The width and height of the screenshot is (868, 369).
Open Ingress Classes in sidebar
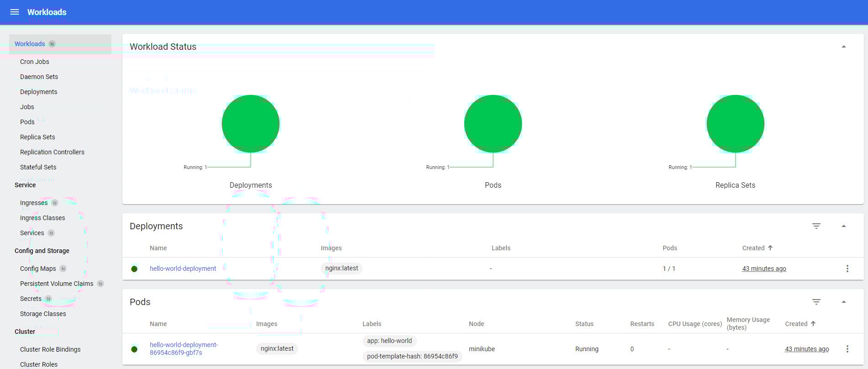tap(42, 218)
